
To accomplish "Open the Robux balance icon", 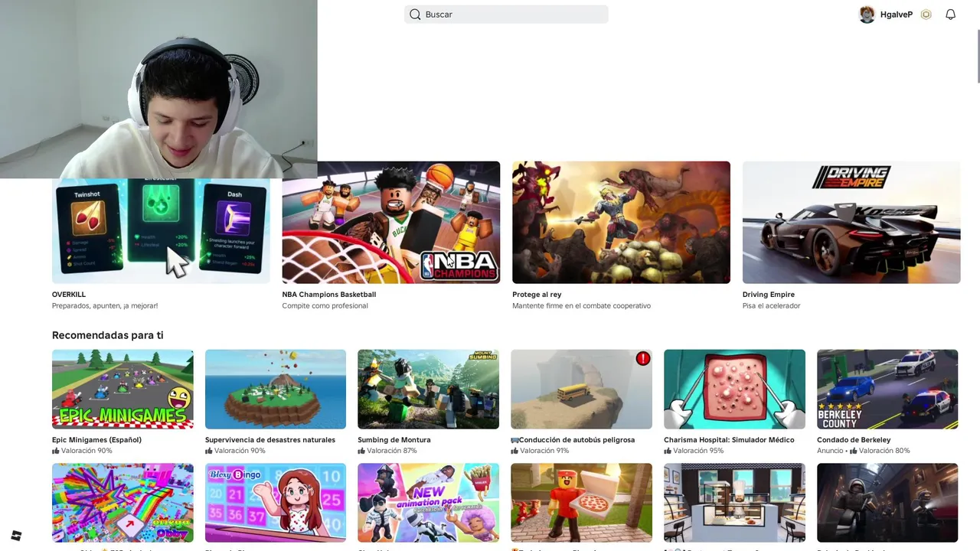I will 926,15.
